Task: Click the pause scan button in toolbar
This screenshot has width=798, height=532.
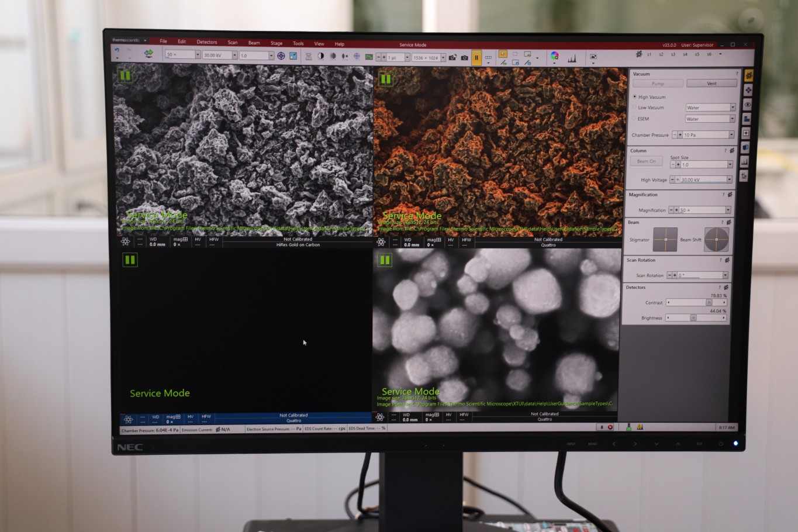Action: [476, 57]
